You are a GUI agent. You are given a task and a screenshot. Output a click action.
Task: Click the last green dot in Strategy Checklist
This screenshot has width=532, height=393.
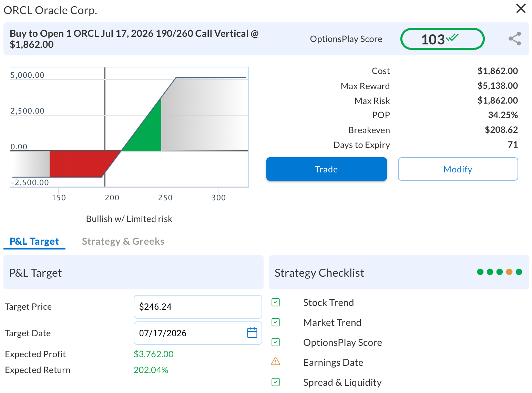pos(519,272)
